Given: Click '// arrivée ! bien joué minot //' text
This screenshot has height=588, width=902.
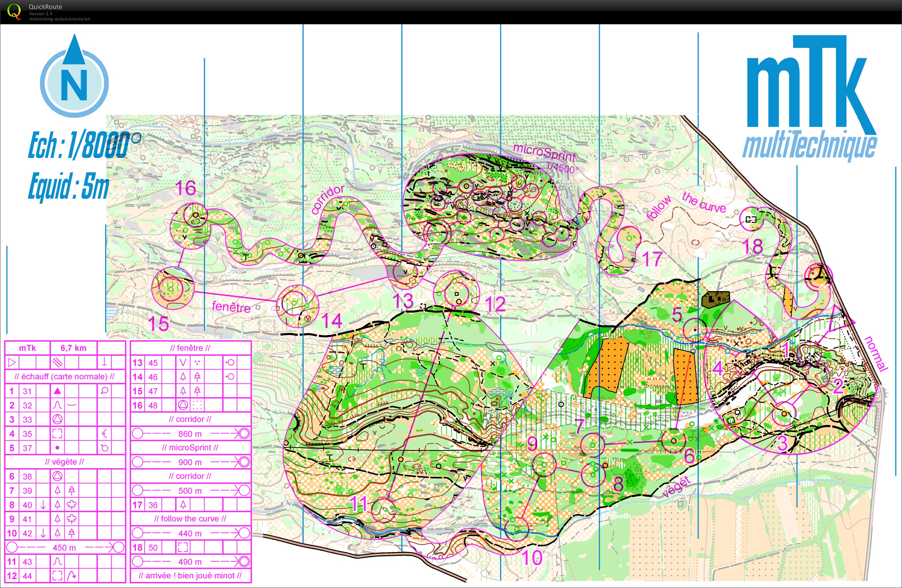Looking at the screenshot, I should click(x=190, y=576).
